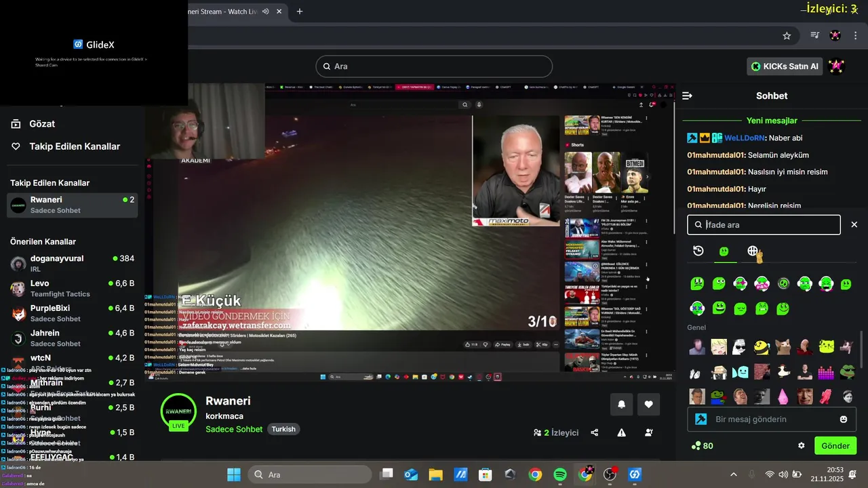868x488 pixels.
Task: Click the Rwaneri channel avatar with LIVE badge
Action: point(178,411)
